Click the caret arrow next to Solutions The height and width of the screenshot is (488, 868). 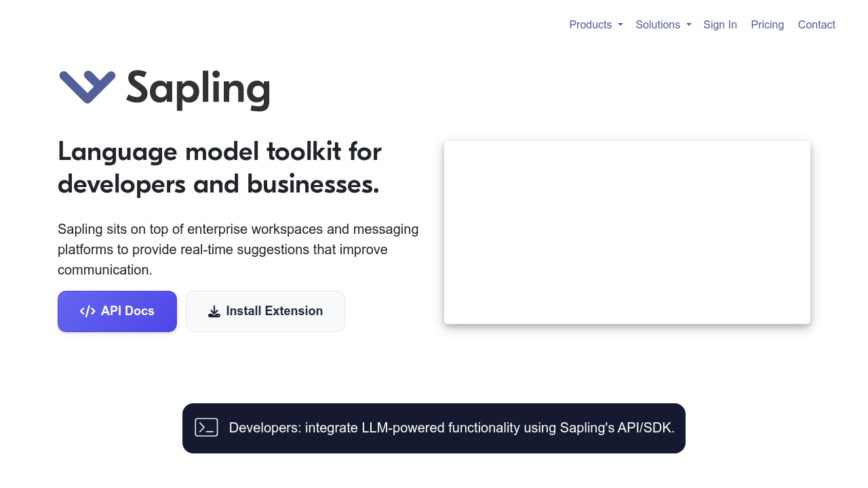pos(688,26)
